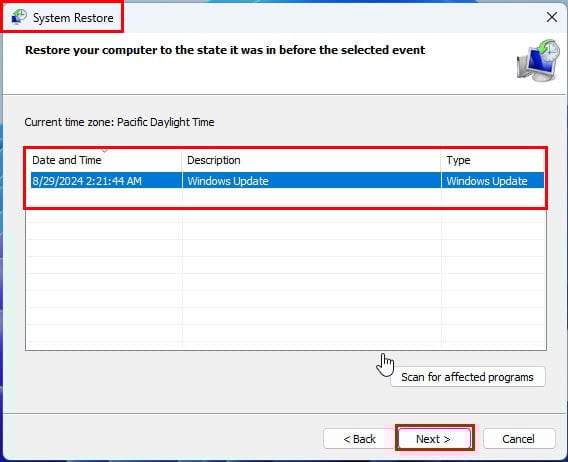
Task: Sort by Date and Time column header
Action: pos(104,160)
